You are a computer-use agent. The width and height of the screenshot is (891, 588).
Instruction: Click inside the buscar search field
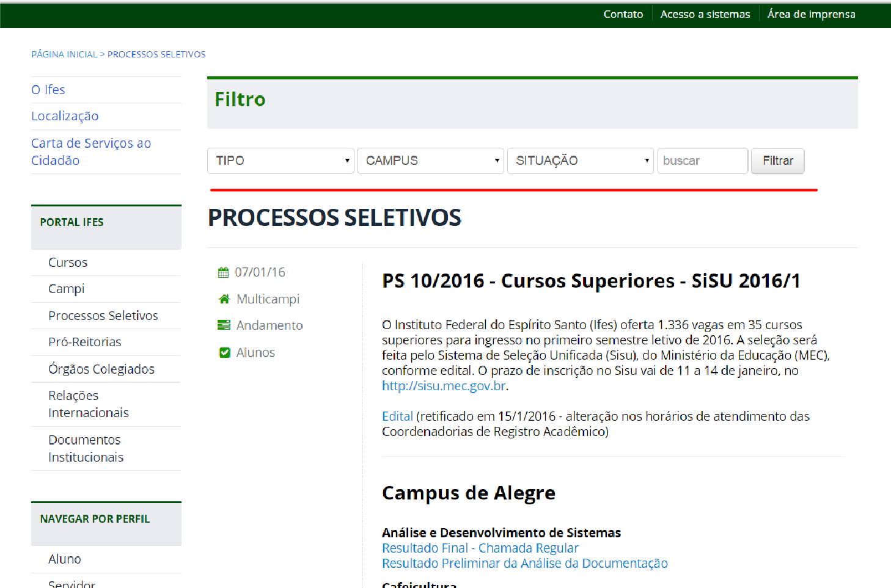pos(702,161)
